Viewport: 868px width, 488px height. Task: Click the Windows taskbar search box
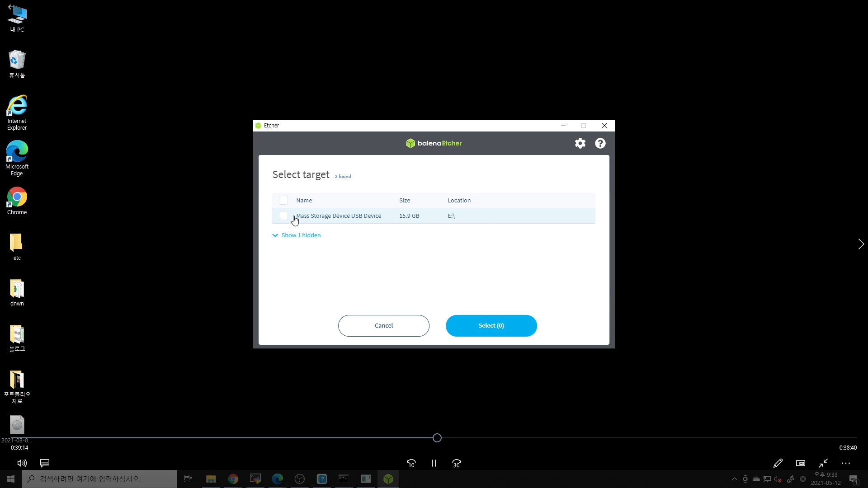99,479
